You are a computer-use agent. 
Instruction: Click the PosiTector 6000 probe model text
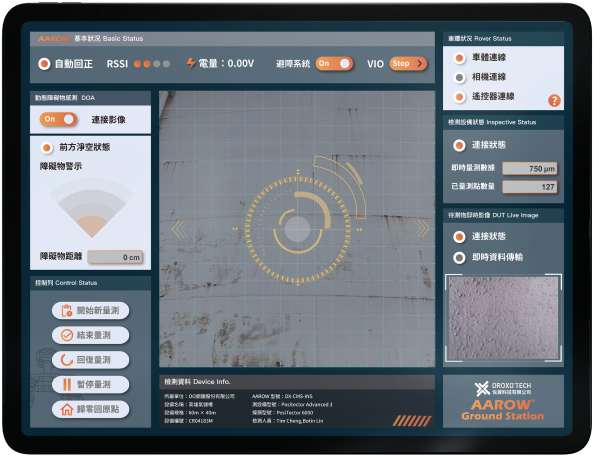(283, 413)
